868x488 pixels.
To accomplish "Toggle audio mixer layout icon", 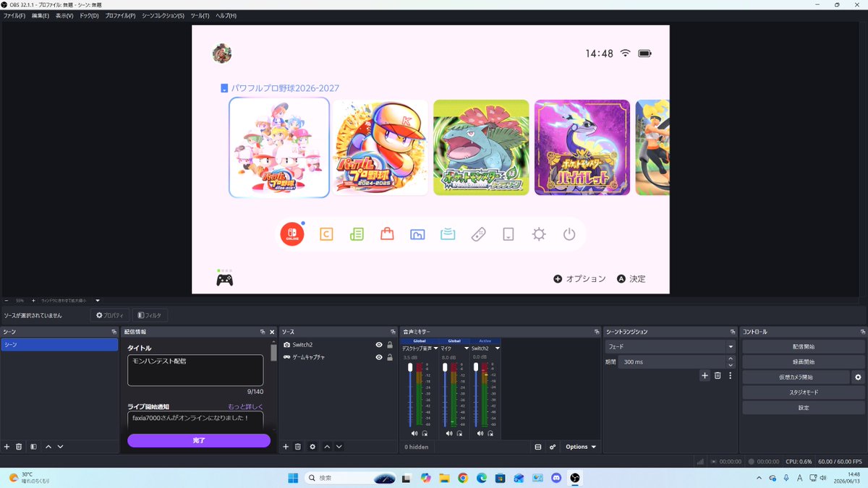I will [x=538, y=447].
